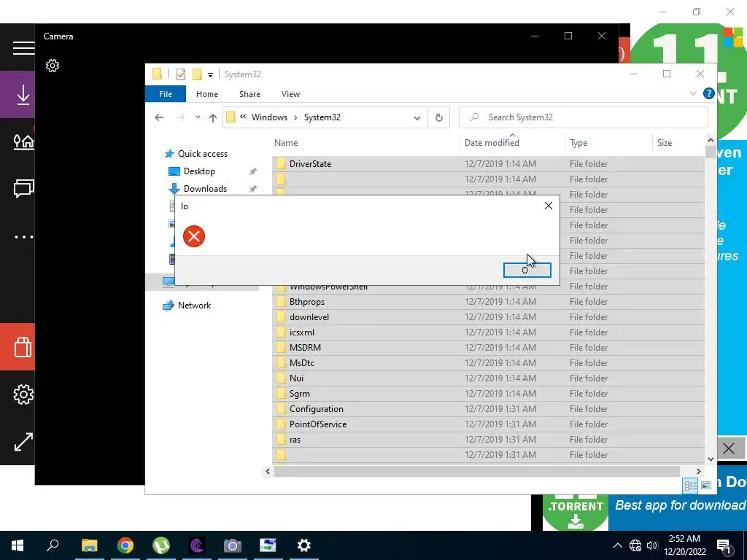Open the chat bubbles sidebar icon
Screen dimensions: 747x560
pyautogui.click(x=23, y=189)
